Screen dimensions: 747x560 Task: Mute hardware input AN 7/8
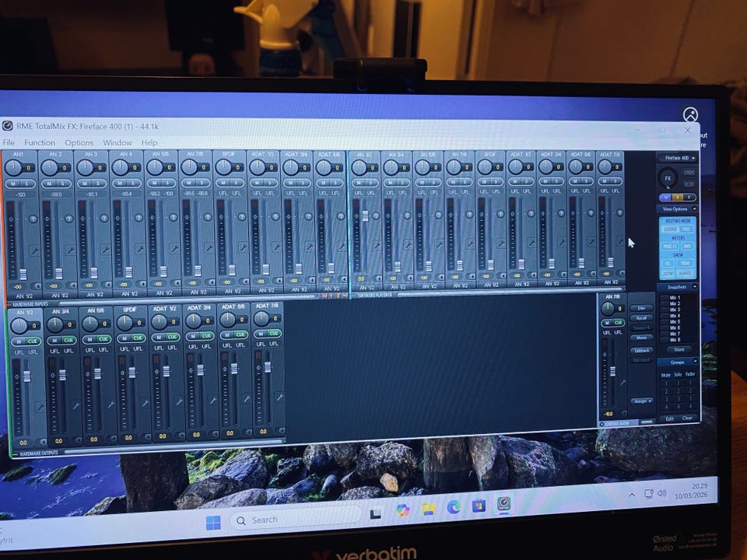point(188,183)
